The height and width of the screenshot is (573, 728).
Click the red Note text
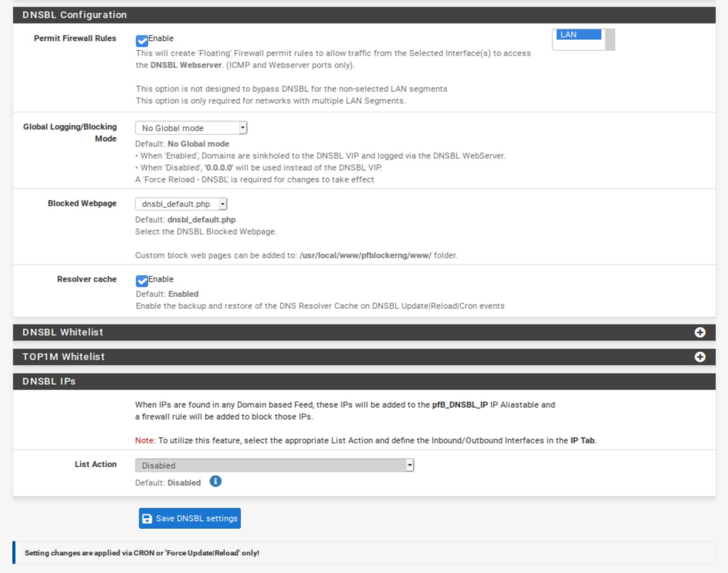145,441
